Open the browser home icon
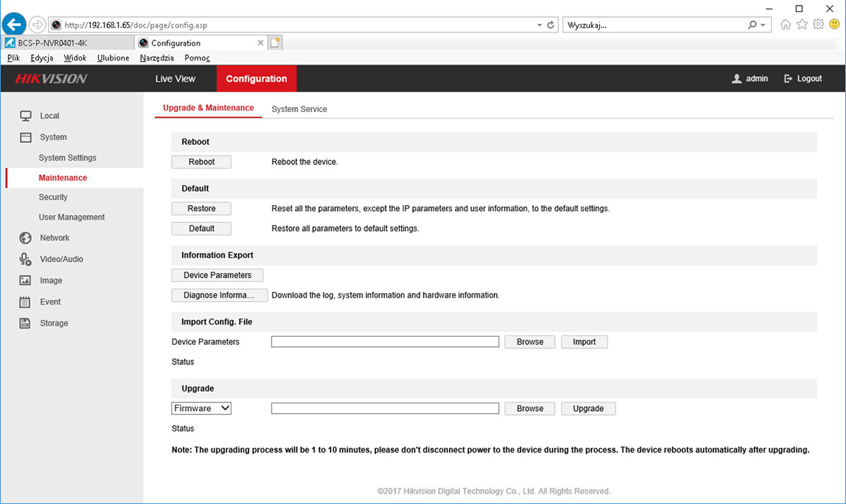Screen dimensions: 846x504 pos(785,25)
